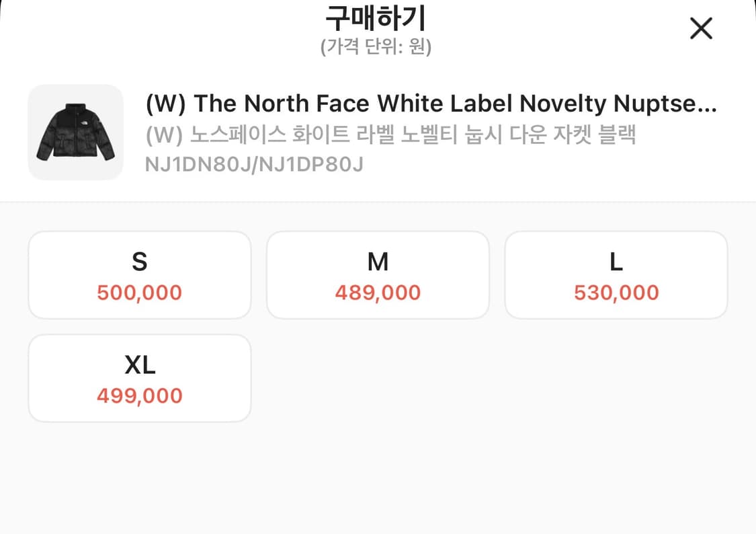The image size is (756, 534).
Task: Tap the letter M size label
Action: [x=378, y=262]
